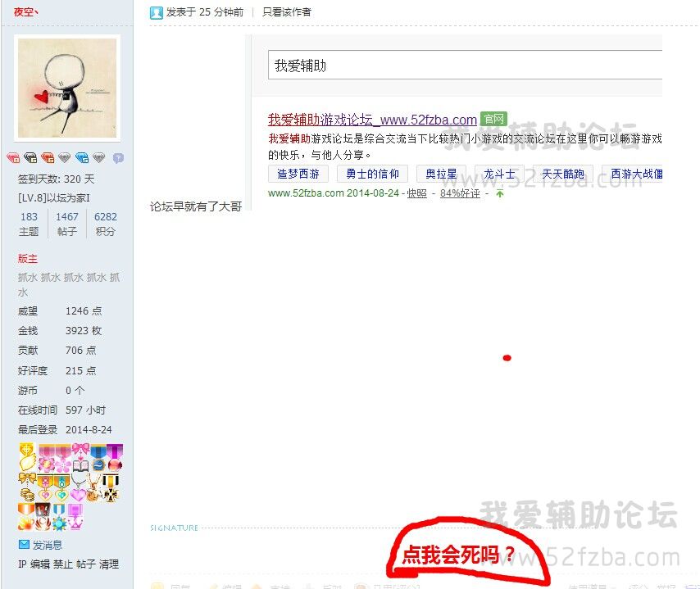Click 帖子 in the moderation row
Viewport: 700px width, 589px height.
click(86, 564)
